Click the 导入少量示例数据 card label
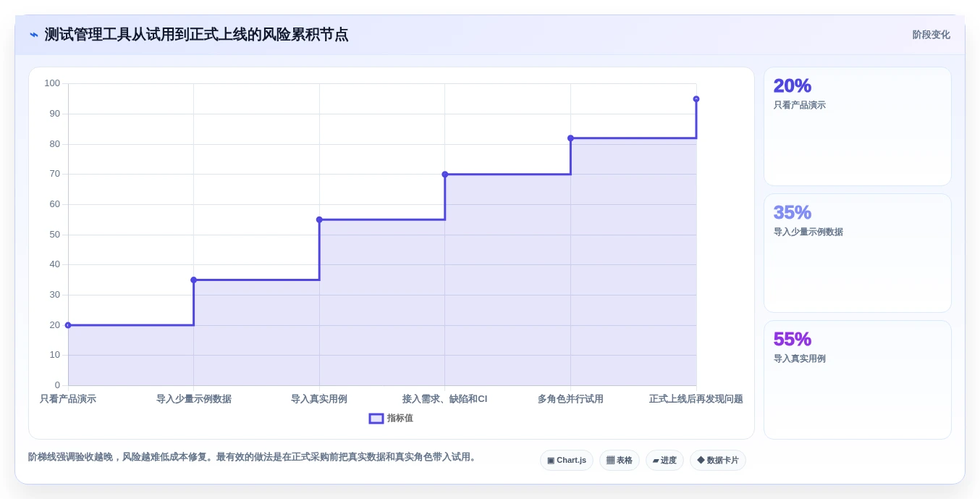This screenshot has width=980, height=499. point(808,232)
